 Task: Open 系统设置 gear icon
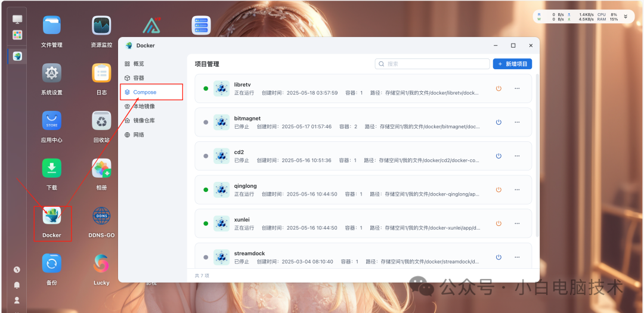[52, 73]
